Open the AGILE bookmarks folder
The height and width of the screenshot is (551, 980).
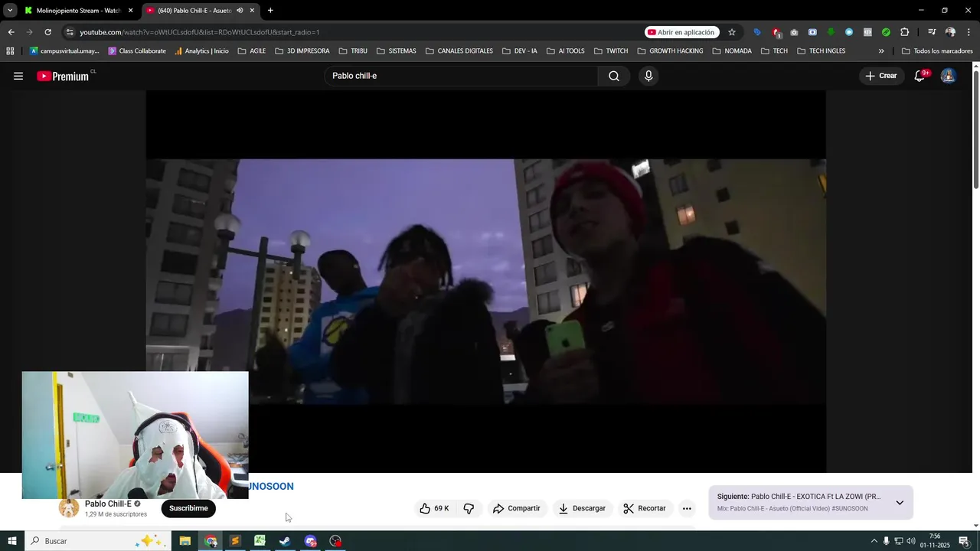click(x=252, y=51)
